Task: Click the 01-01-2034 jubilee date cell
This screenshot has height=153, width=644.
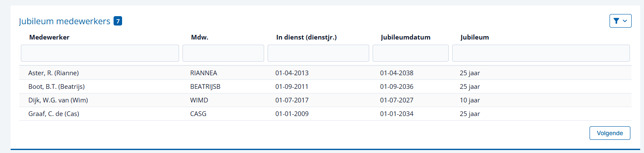Action: pos(396,114)
